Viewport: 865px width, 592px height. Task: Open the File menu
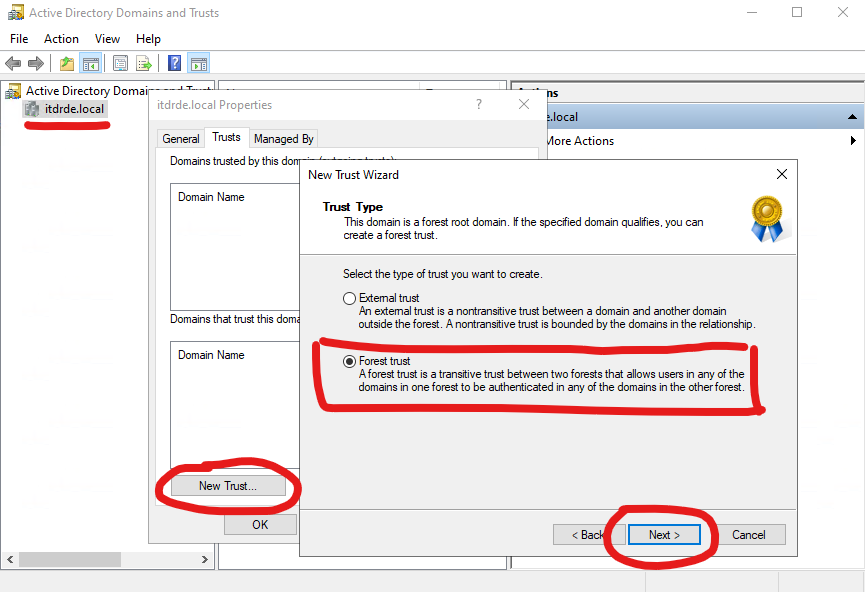coord(19,39)
